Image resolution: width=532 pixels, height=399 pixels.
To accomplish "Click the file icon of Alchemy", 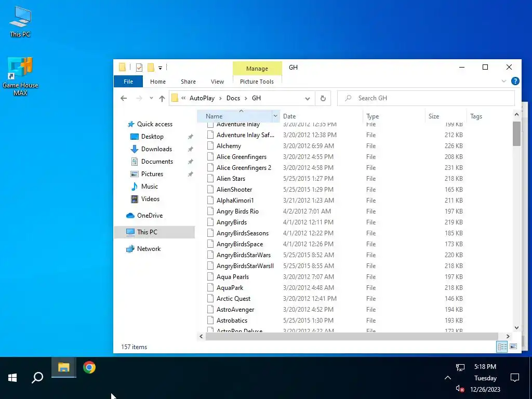I will 210,146.
